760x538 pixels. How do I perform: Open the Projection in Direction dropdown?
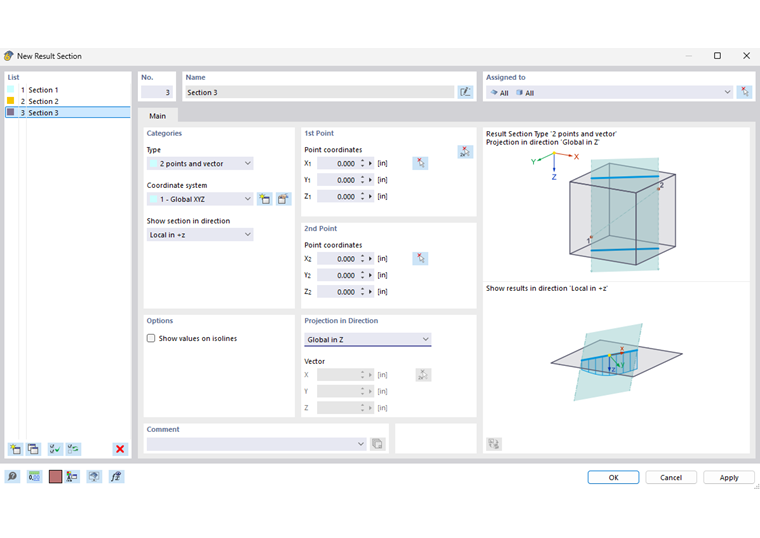pyautogui.click(x=367, y=339)
